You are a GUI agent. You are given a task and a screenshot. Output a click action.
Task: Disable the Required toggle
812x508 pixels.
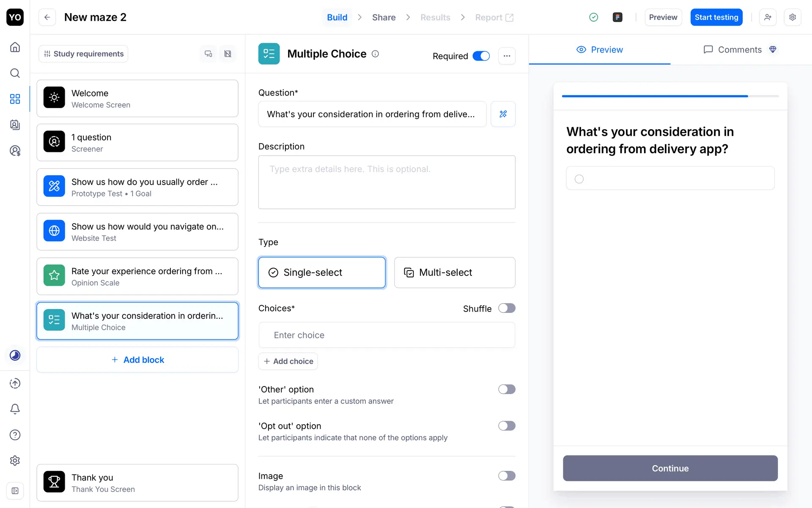pyautogui.click(x=481, y=56)
